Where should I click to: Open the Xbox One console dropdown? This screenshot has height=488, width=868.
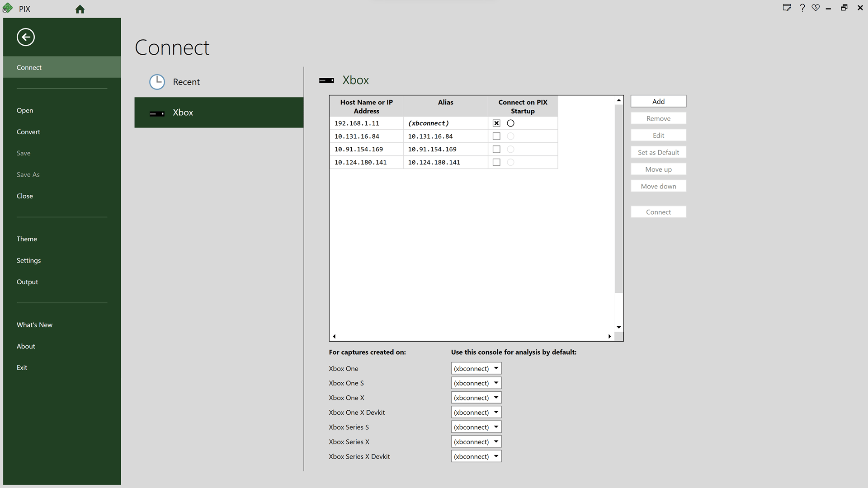[476, 368]
